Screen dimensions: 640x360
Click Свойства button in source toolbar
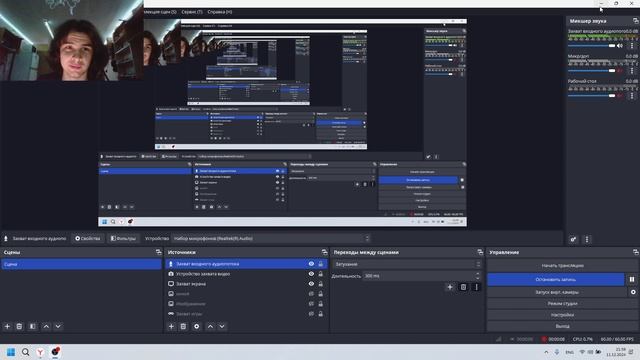[x=88, y=238]
